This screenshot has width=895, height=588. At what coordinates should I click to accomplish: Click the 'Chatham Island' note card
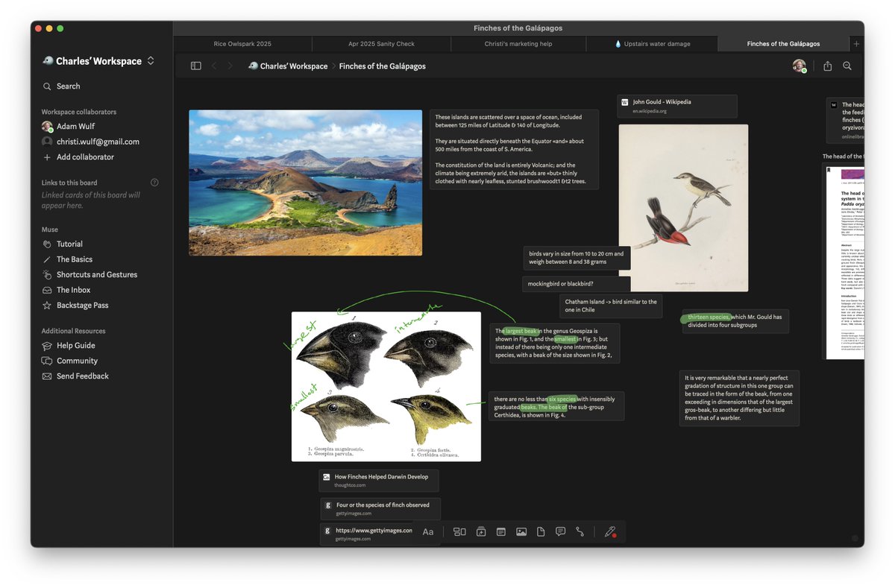click(x=611, y=306)
